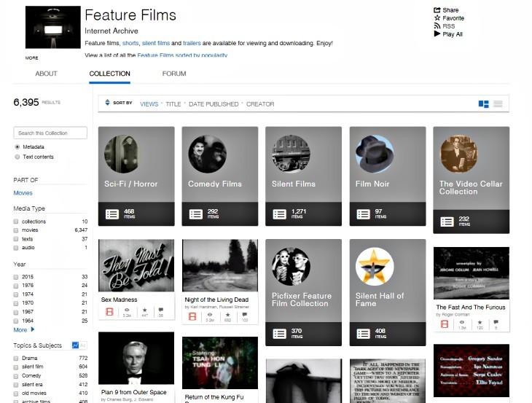
Task: Click the comment icon under The Fast And The Furious
Action: 496,322
